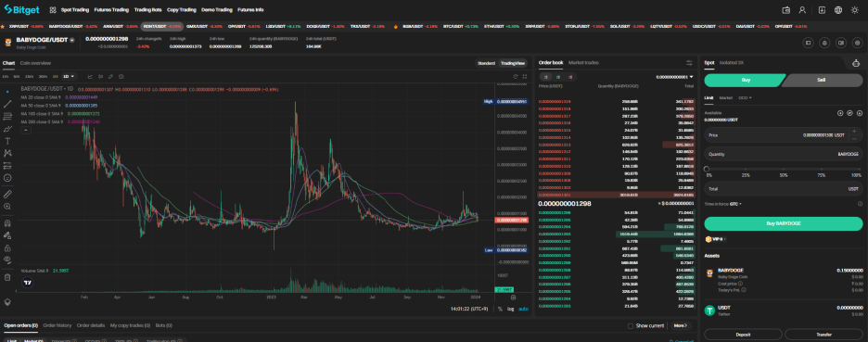This screenshot has height=342, width=868.
Task: Switch to Market trades tab
Action: (x=583, y=63)
